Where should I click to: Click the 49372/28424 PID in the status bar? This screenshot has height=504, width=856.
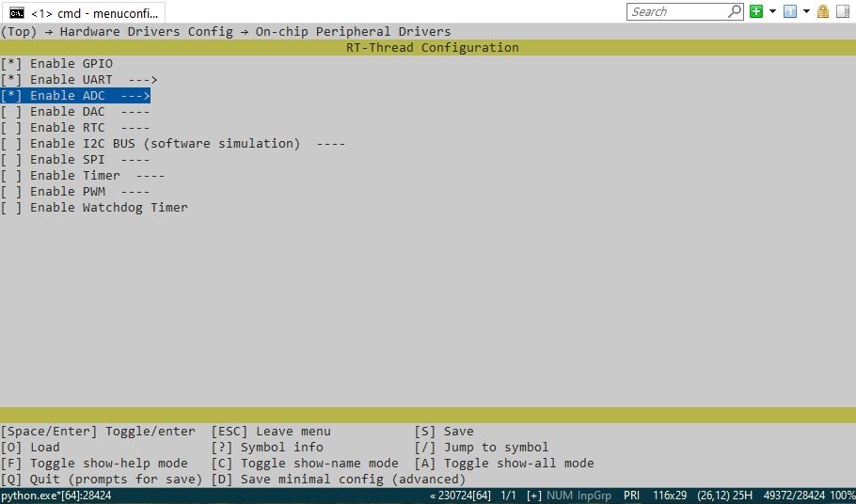point(794,496)
